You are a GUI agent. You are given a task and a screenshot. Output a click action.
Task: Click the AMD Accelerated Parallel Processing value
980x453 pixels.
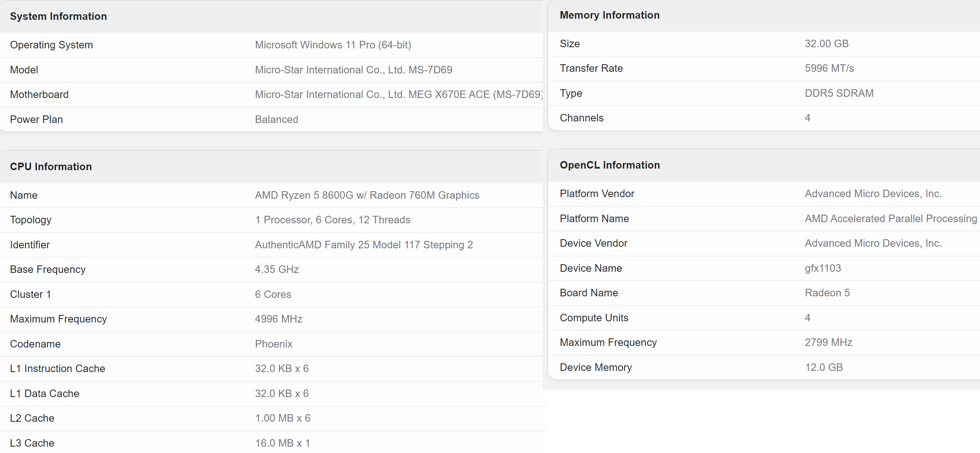coord(891,219)
